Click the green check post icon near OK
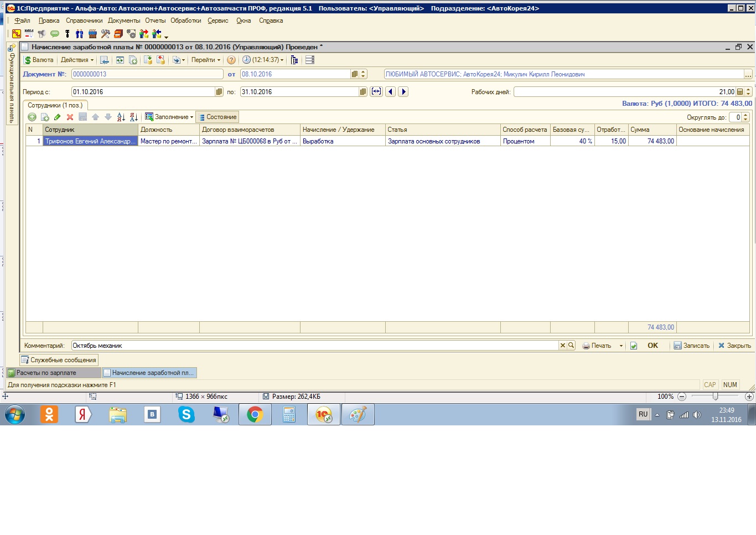The width and height of the screenshot is (756, 535). pos(634,346)
